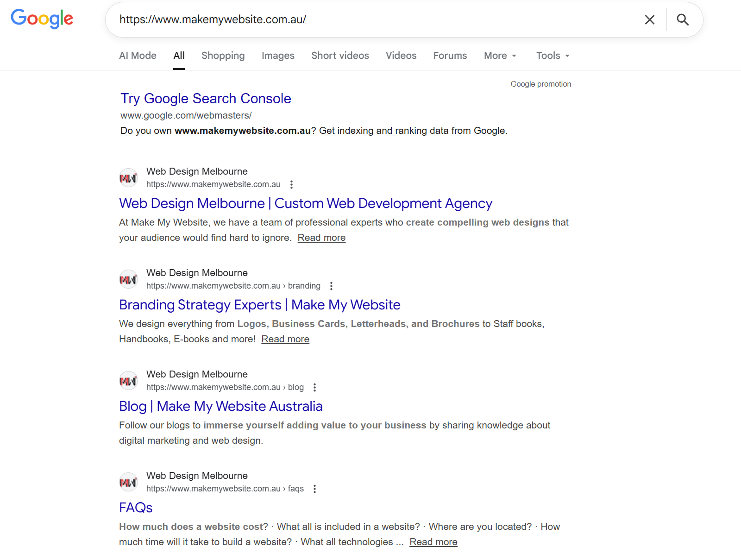The width and height of the screenshot is (741, 560).
Task: Click the magnifying glass search icon
Action: click(x=682, y=19)
